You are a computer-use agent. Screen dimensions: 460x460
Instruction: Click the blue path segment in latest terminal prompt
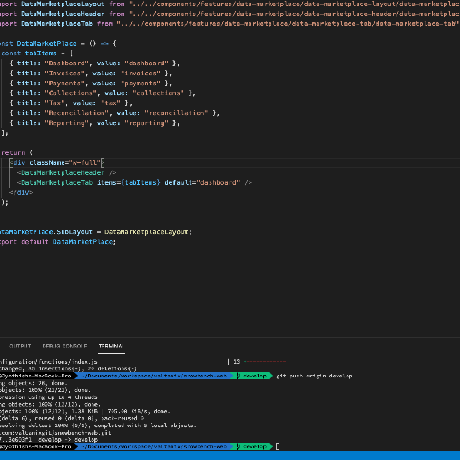(155, 446)
